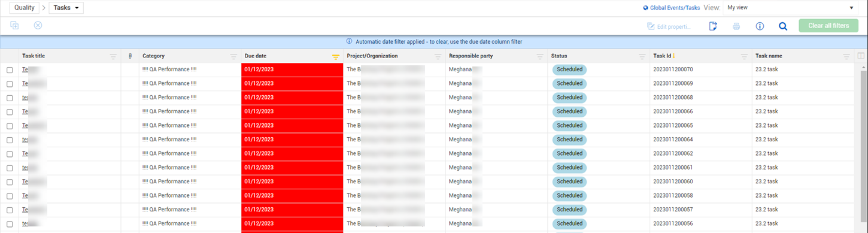
Task: Go to Quality breadcrumb item
Action: pyautogui.click(x=25, y=8)
